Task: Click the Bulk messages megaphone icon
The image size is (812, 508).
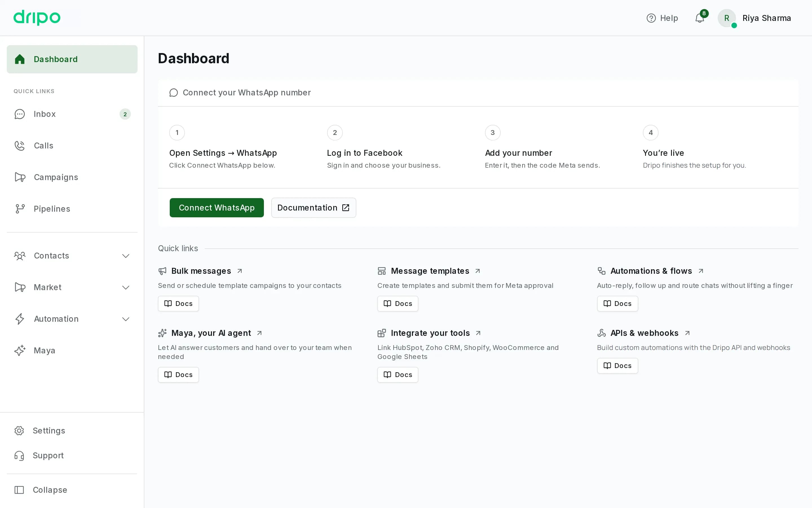Action: pyautogui.click(x=162, y=271)
